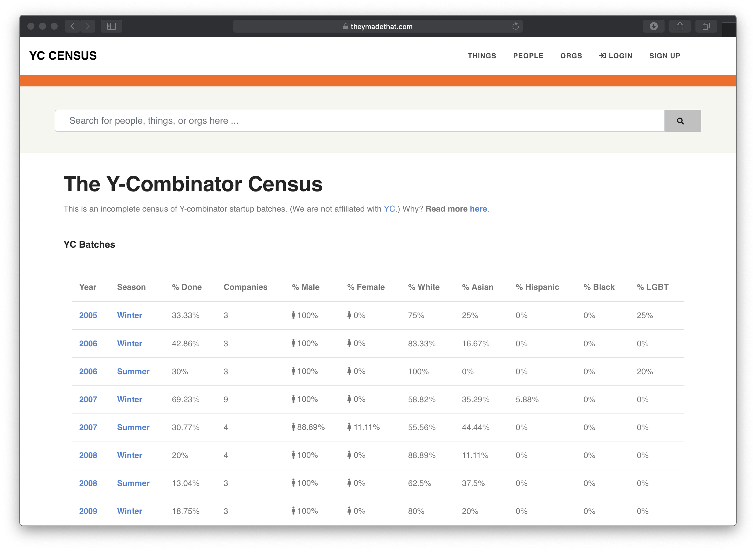Reload the page with refresh icon

click(x=515, y=26)
